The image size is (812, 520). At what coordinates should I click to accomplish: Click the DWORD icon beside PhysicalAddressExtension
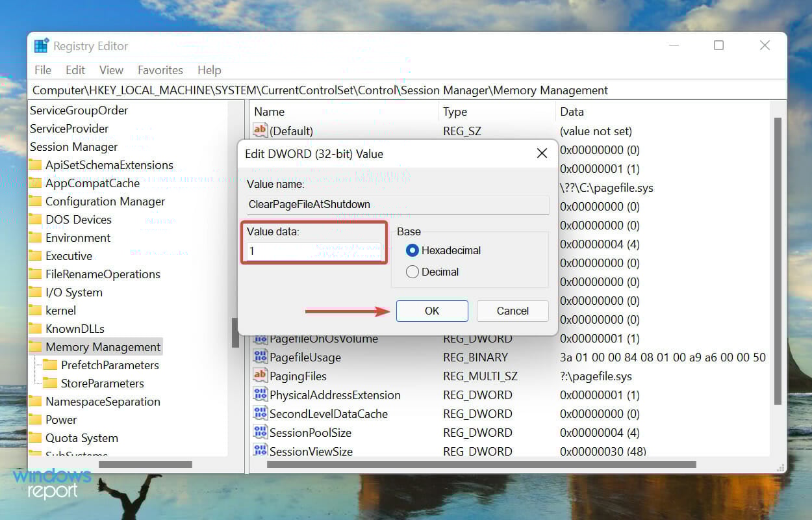[x=260, y=395]
